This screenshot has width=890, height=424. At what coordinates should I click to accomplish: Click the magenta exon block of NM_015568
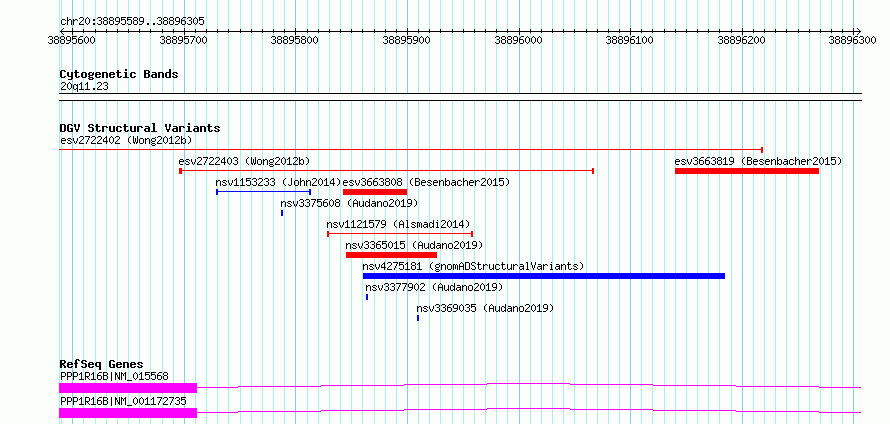pos(128,388)
